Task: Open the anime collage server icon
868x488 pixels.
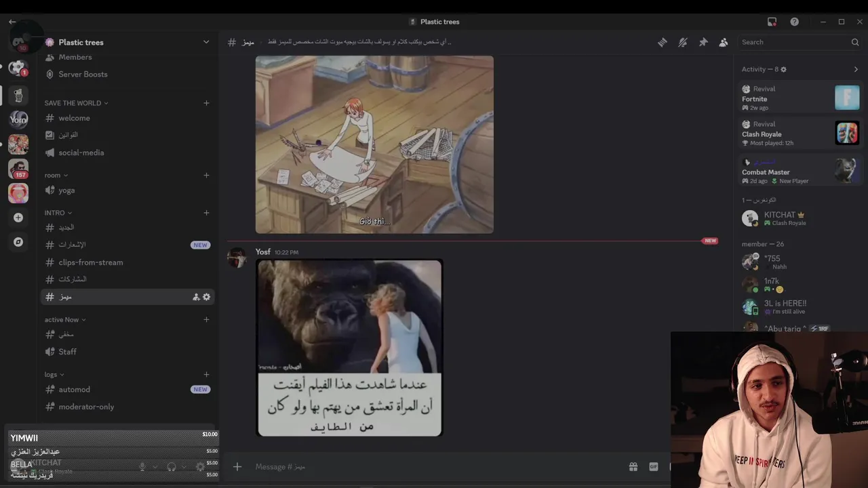Action: click(18, 144)
